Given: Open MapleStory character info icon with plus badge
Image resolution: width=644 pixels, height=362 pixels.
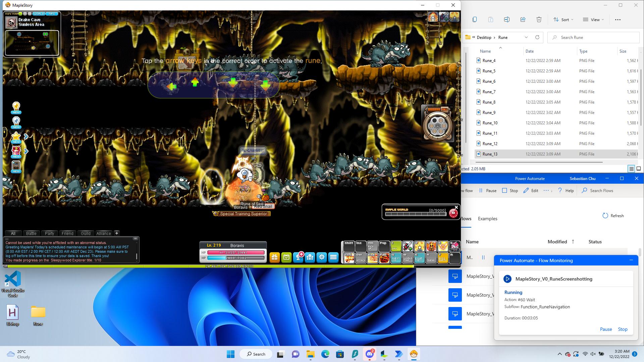Looking at the screenshot, I should (298, 257).
